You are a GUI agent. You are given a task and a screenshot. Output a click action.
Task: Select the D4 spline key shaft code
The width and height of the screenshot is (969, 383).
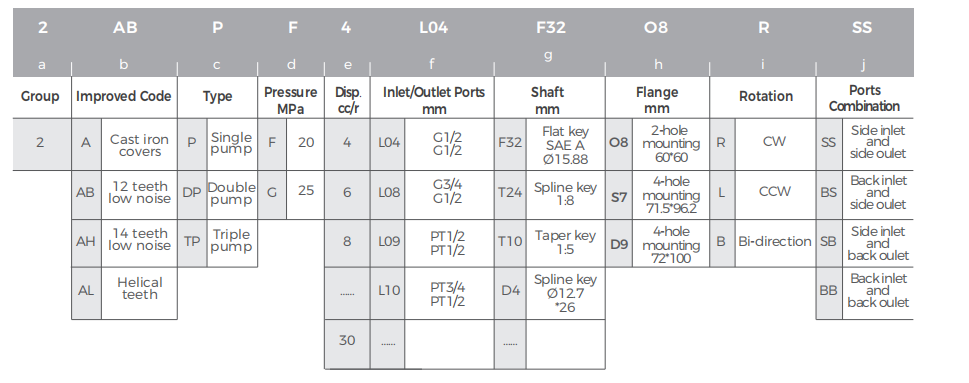point(510,290)
